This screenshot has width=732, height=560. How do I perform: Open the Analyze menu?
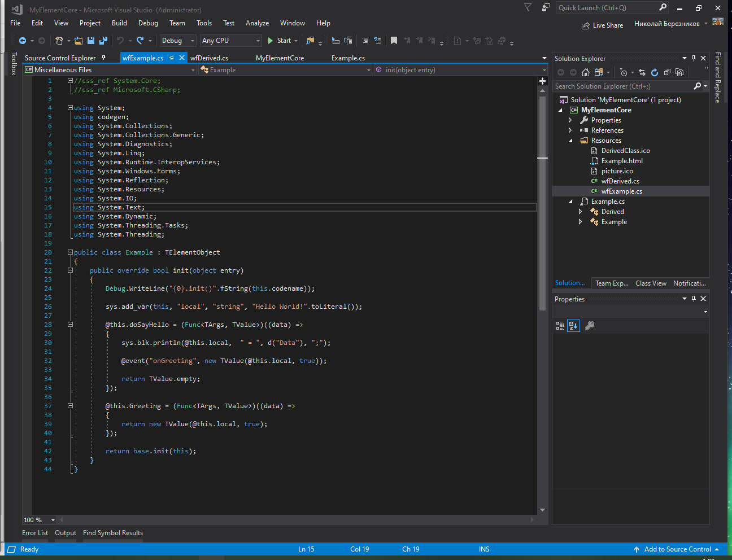pyautogui.click(x=257, y=23)
